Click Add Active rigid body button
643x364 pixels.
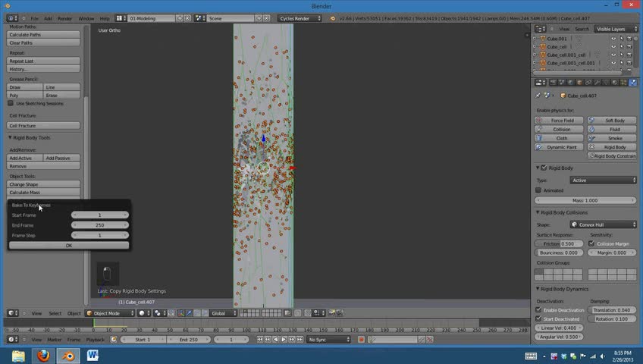(x=24, y=158)
